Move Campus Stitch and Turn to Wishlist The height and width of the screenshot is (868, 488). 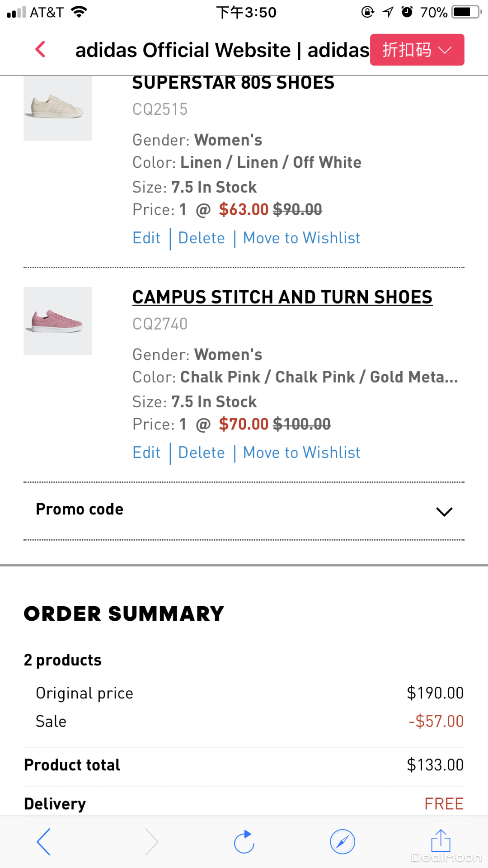click(x=301, y=453)
